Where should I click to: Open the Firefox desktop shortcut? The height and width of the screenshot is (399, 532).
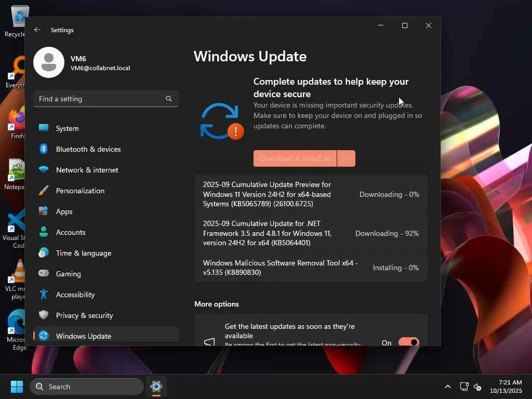click(15, 123)
